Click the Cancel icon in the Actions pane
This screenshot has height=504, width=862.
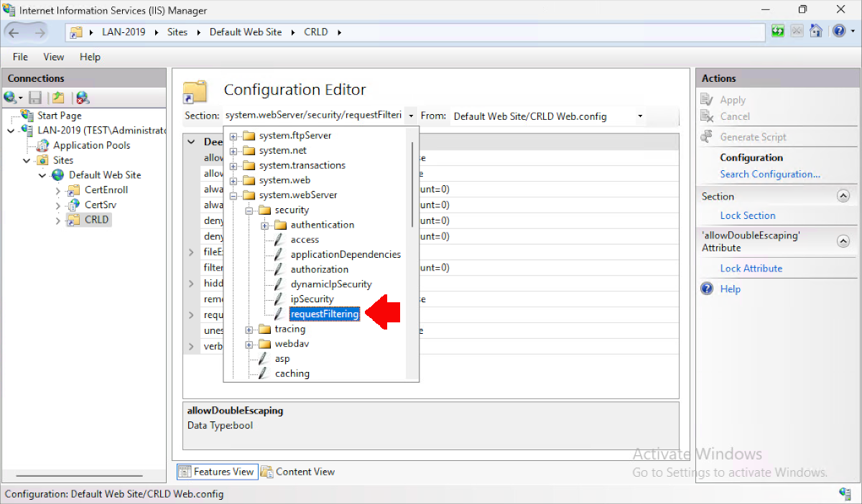coord(708,116)
